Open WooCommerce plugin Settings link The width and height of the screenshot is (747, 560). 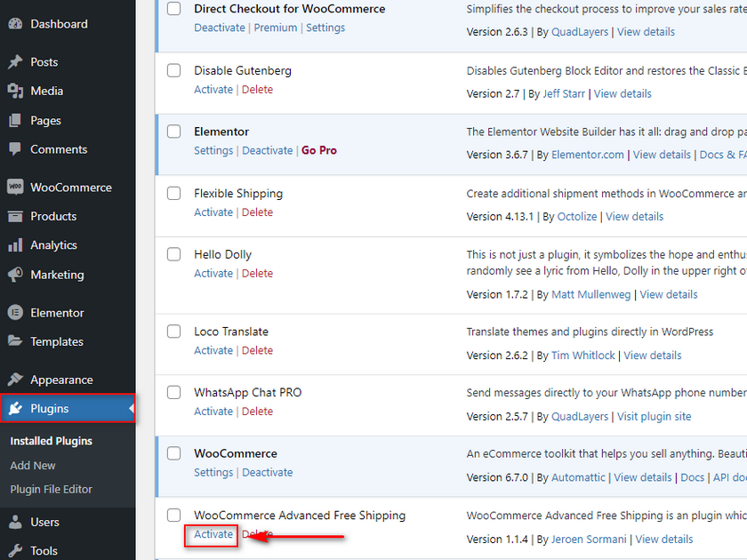(x=213, y=472)
